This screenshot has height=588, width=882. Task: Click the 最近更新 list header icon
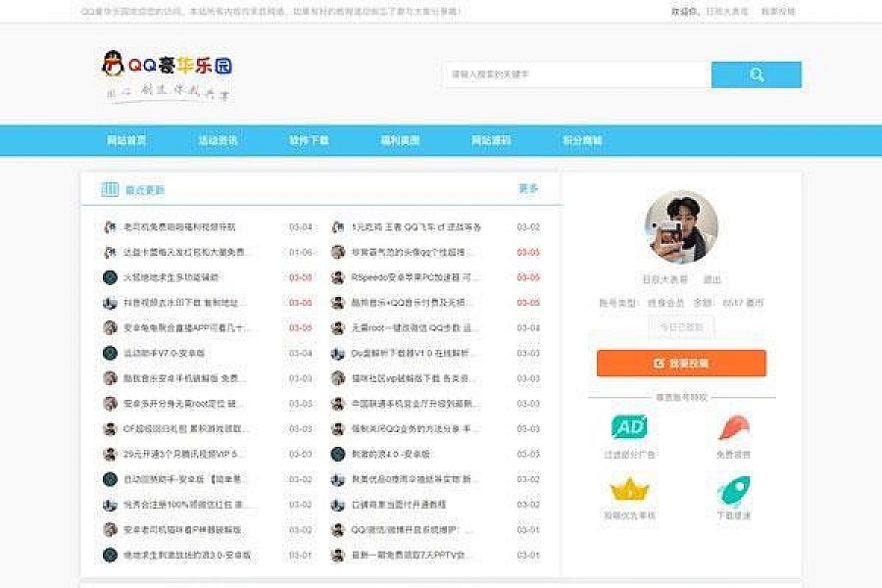pyautogui.click(x=110, y=189)
